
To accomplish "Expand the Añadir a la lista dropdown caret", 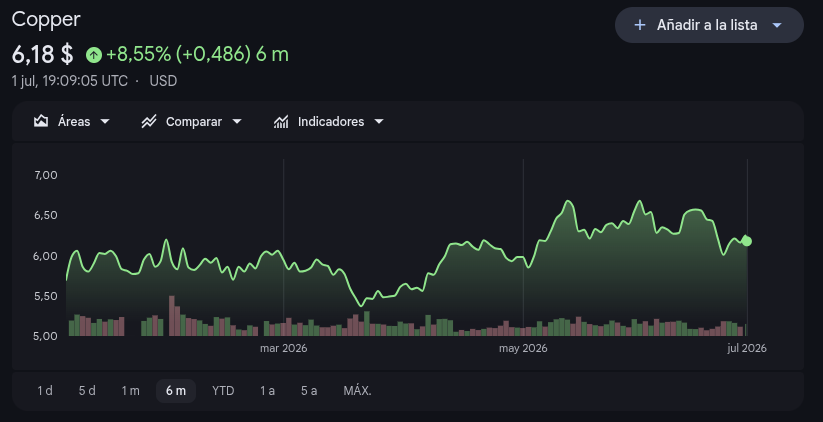I will click(x=777, y=25).
